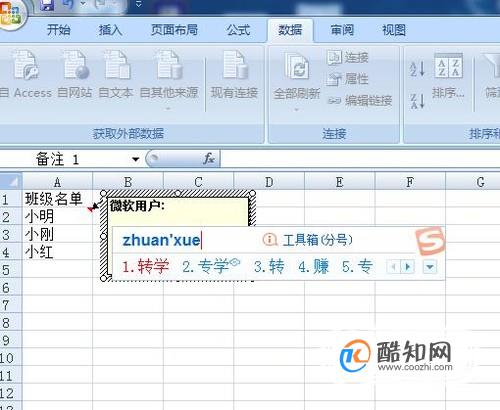Sort descending with the Z-A icon
This screenshot has width=500, height=410.
click(x=417, y=101)
